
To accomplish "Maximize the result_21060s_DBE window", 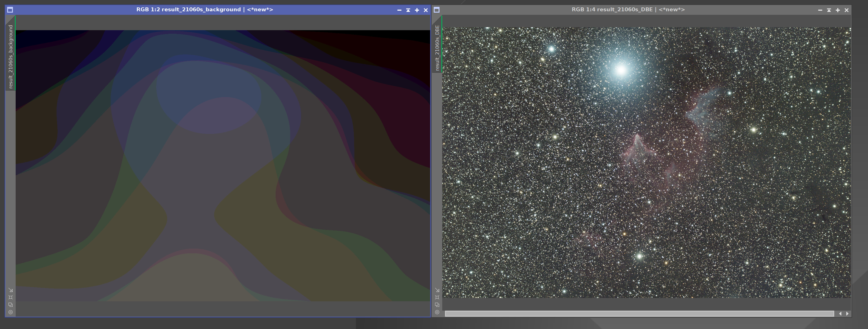I will [838, 10].
